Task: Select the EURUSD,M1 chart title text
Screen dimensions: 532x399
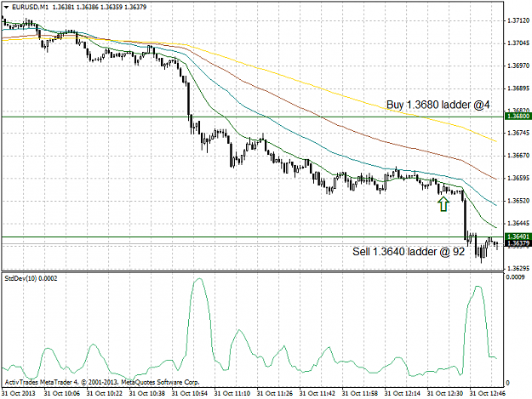Action: [x=30, y=7]
